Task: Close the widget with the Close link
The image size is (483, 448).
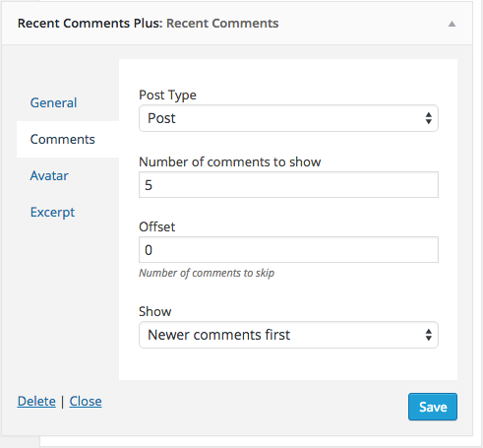Action: [86, 401]
